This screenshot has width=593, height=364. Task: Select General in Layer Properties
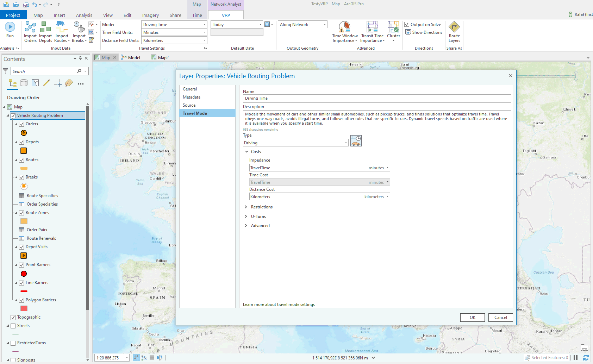[207, 89]
